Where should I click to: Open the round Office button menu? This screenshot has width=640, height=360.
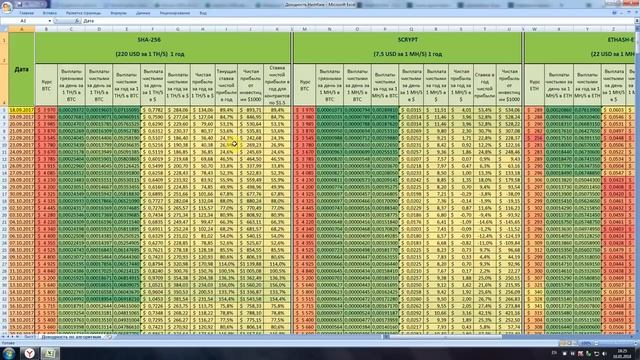click(x=6, y=7)
